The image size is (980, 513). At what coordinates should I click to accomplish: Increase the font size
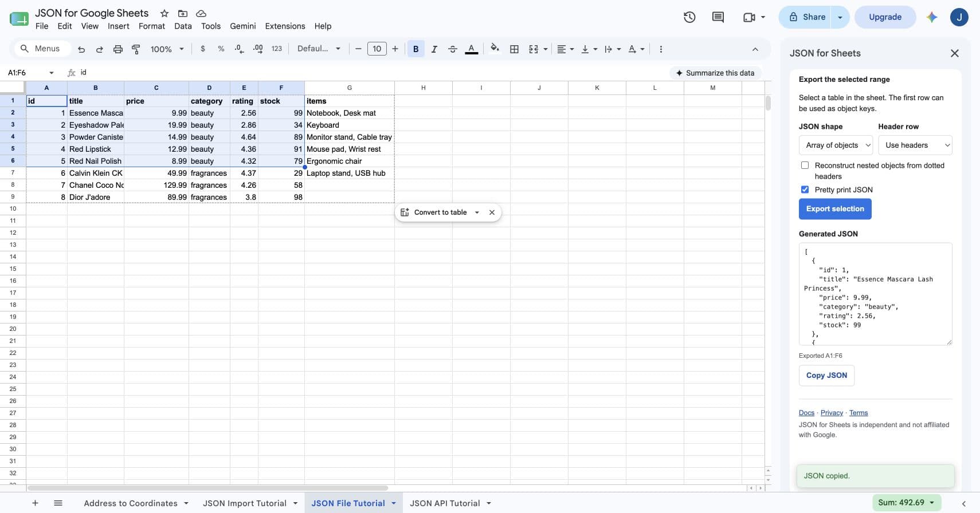pos(395,49)
